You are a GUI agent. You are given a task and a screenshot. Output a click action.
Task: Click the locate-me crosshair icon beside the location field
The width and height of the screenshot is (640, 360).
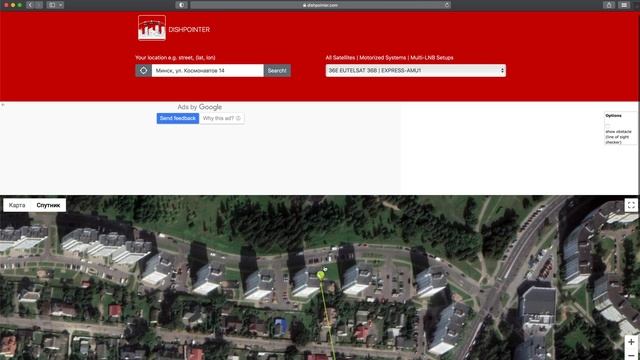pyautogui.click(x=143, y=71)
